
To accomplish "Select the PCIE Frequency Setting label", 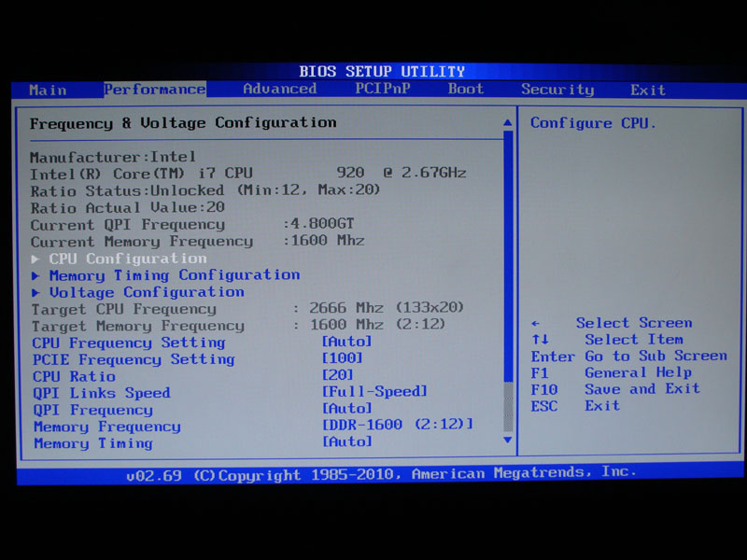I will pyautogui.click(x=134, y=359).
